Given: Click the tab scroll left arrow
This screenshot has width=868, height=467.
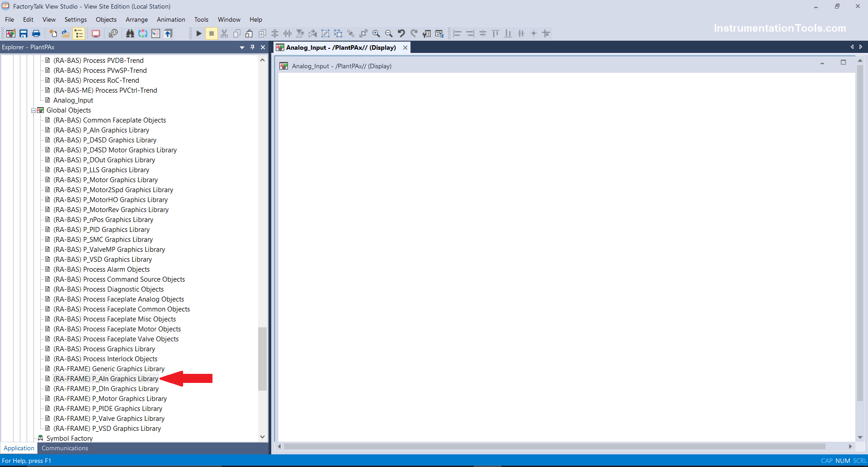Looking at the screenshot, I should point(852,47).
